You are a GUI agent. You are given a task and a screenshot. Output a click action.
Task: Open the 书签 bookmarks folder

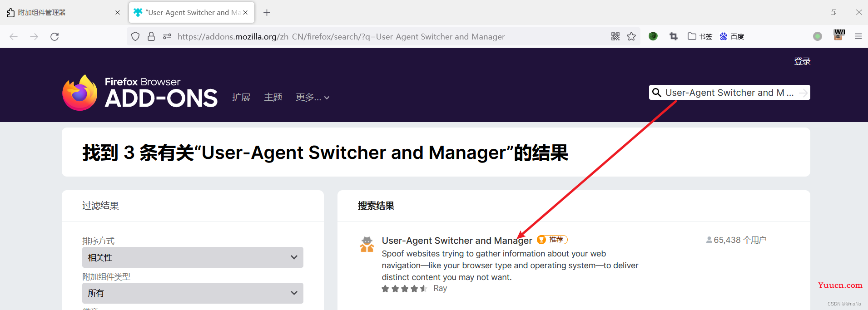tap(700, 36)
